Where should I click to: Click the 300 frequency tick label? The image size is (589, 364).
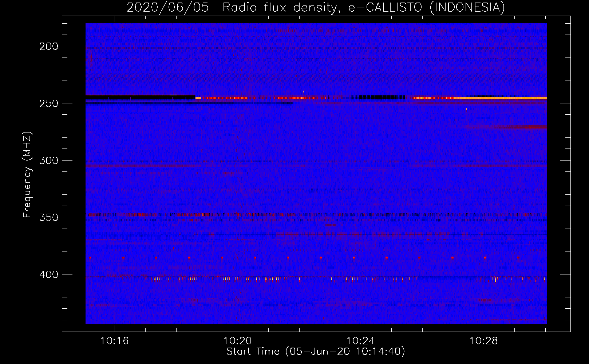(49, 161)
